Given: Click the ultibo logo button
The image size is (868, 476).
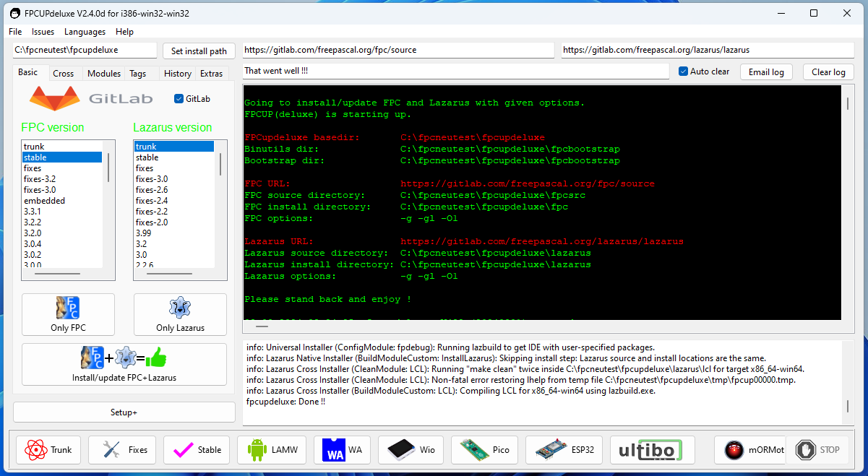Looking at the screenshot, I should 653,449.
